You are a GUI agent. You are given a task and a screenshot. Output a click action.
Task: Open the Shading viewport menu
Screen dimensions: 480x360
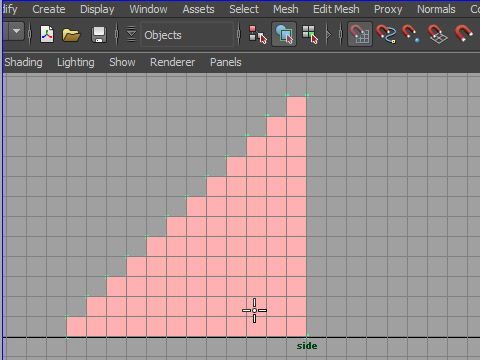[x=23, y=62]
